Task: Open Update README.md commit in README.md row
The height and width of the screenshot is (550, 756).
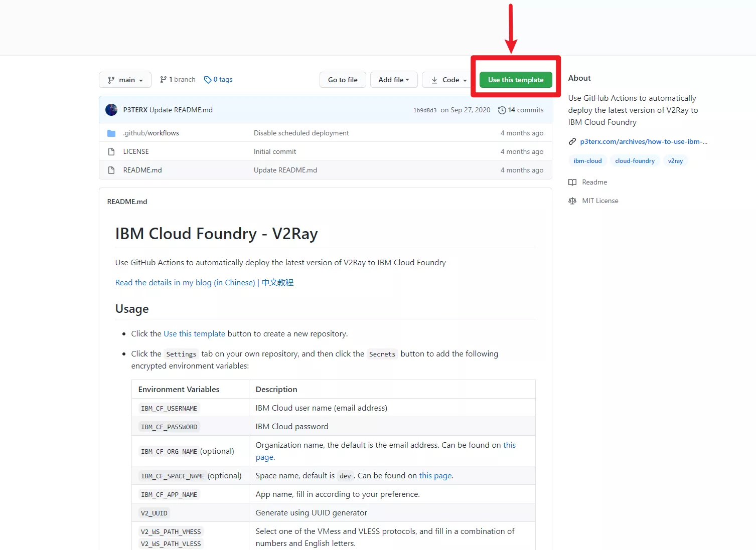Action: [285, 170]
